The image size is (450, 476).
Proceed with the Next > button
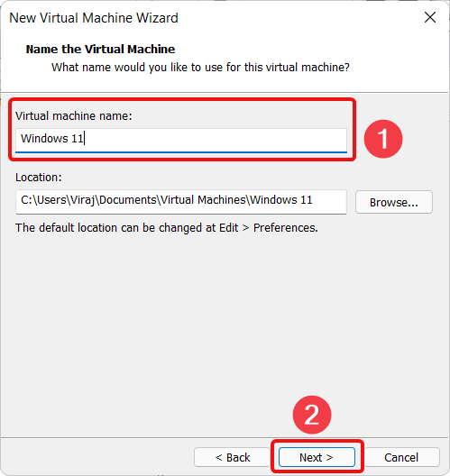point(317,457)
